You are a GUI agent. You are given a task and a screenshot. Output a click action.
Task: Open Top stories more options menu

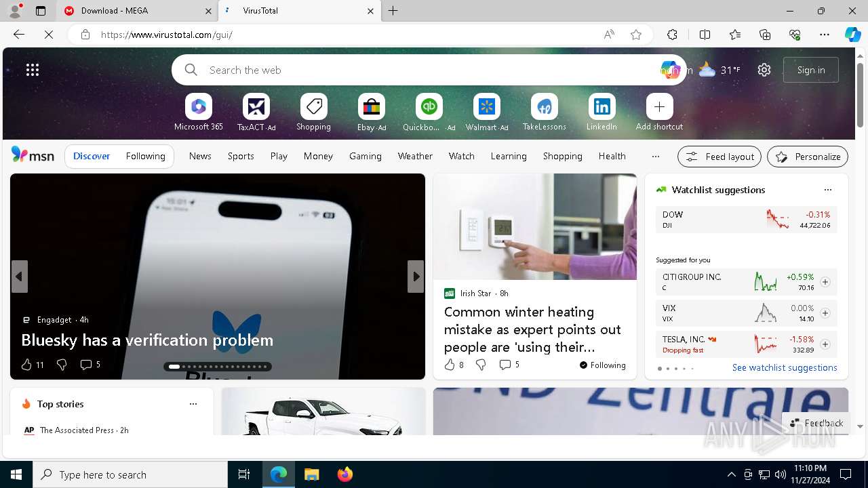[x=193, y=404]
